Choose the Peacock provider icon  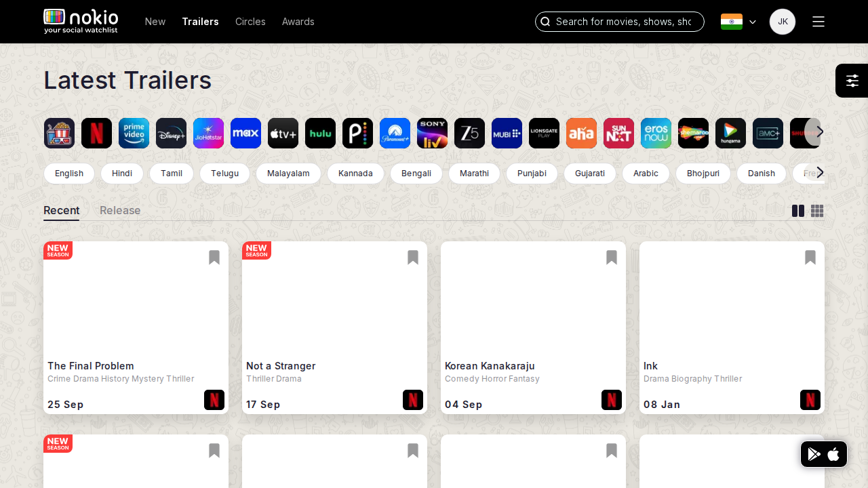pyautogui.click(x=357, y=133)
